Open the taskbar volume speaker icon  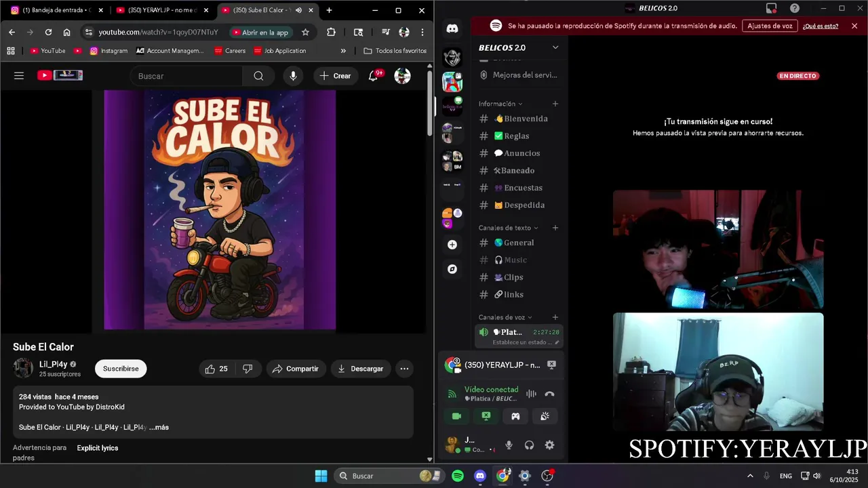(x=816, y=476)
